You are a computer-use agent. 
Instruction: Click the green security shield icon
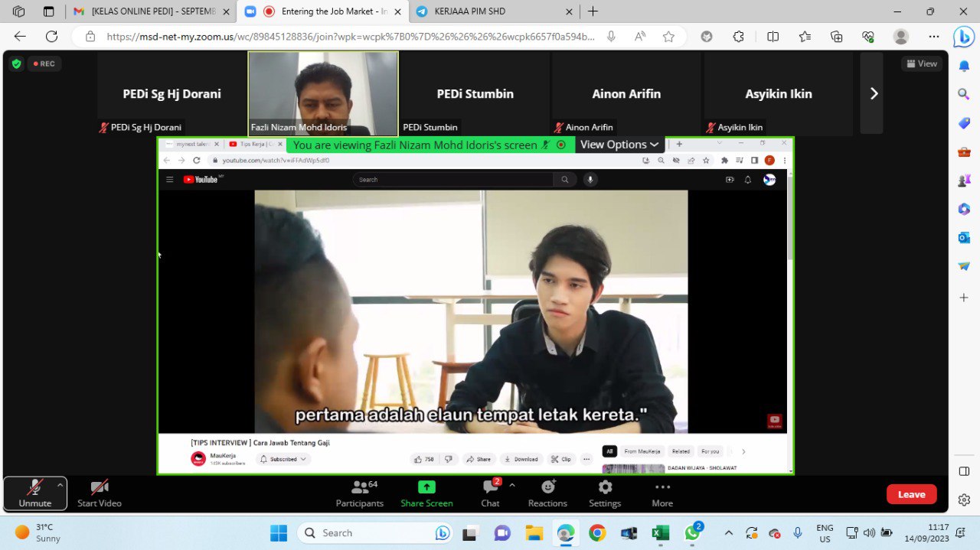(16, 63)
